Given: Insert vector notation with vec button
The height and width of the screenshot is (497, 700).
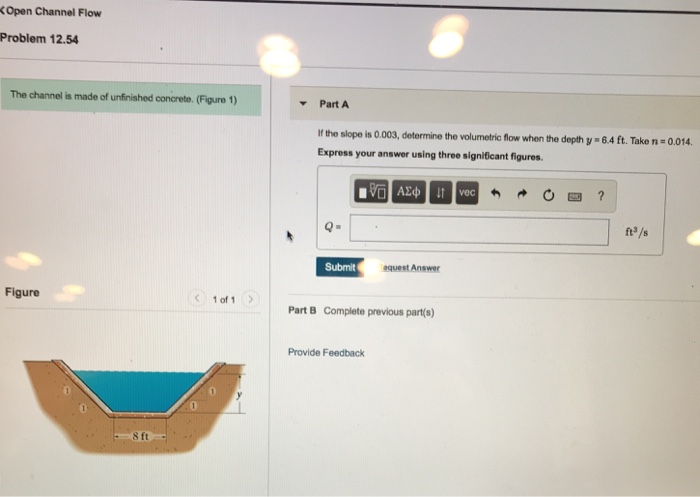Looking at the screenshot, I should [x=467, y=193].
